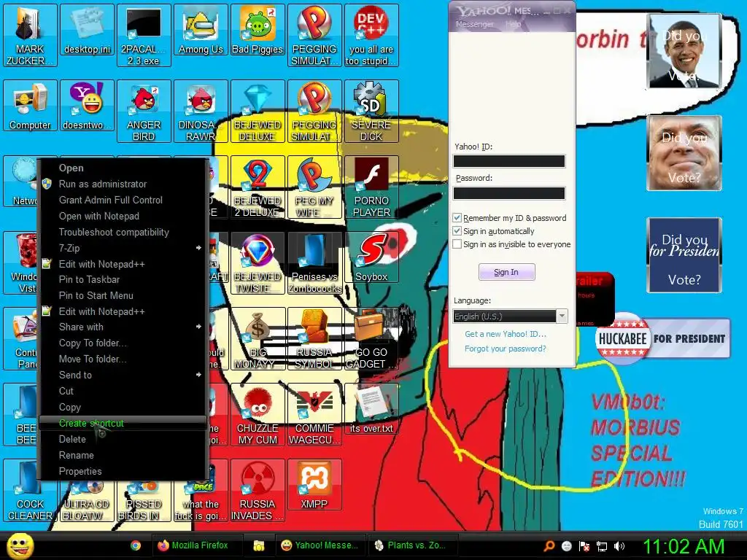Open the Language dropdown in Yahoo Messenger
Image resolution: width=747 pixels, height=560 pixels.
pos(510,316)
